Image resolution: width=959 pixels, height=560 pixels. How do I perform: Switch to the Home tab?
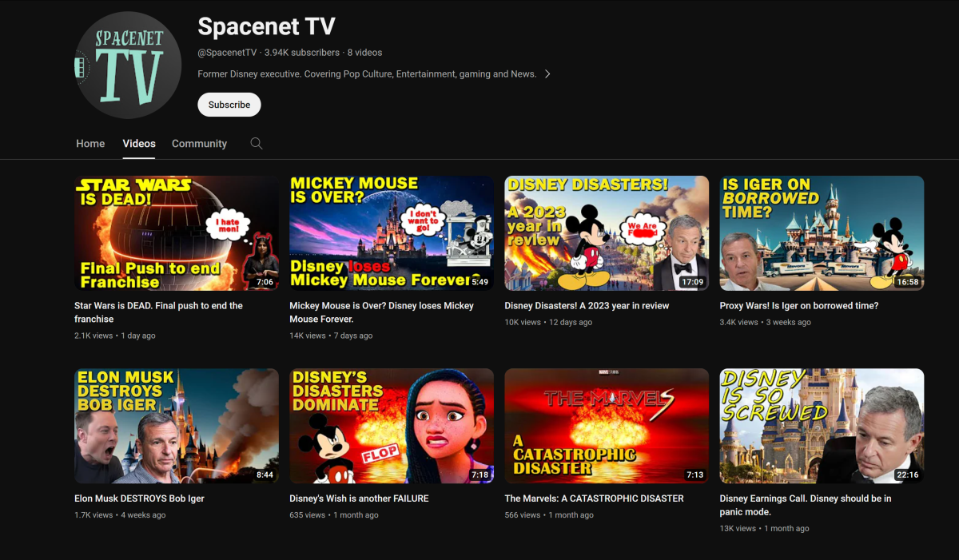click(x=90, y=144)
